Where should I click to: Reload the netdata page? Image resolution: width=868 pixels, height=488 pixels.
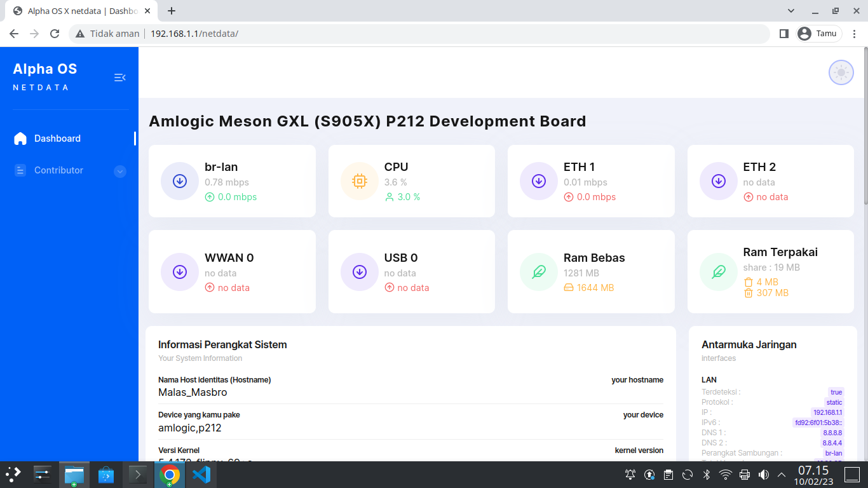(x=55, y=34)
